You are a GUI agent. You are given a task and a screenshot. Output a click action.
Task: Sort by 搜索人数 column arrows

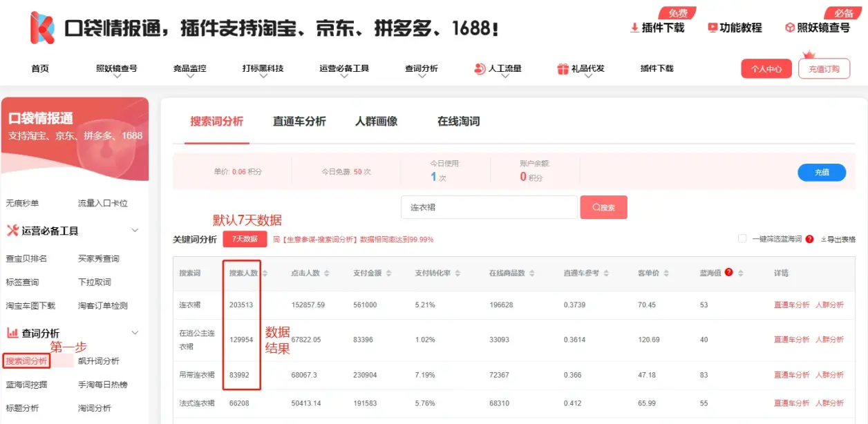pyautogui.click(x=265, y=273)
